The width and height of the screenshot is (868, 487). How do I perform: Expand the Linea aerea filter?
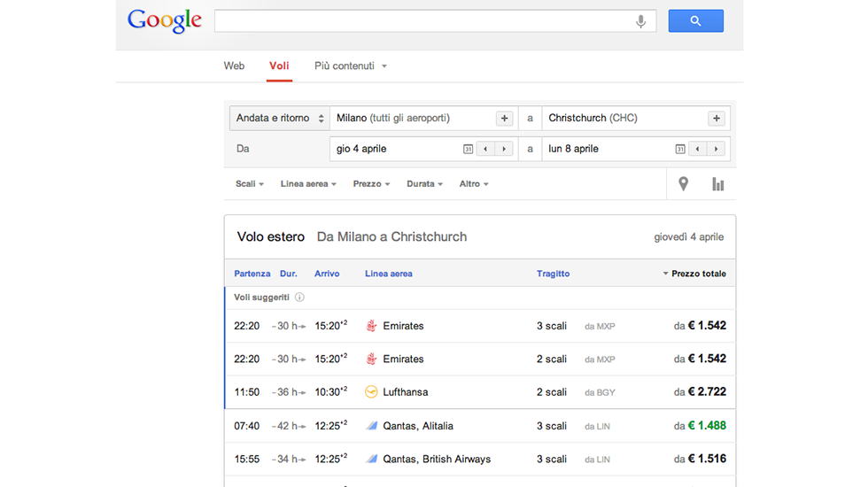[308, 184]
